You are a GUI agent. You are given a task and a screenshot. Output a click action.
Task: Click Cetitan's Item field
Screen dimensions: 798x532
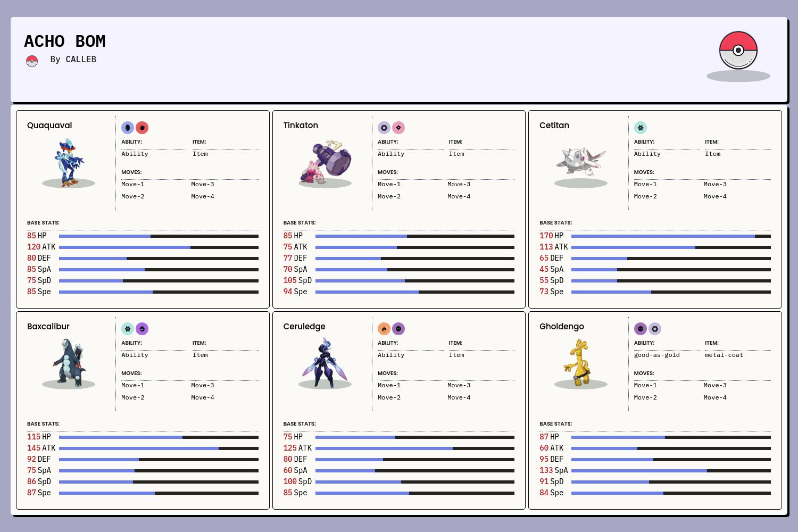[712, 154]
